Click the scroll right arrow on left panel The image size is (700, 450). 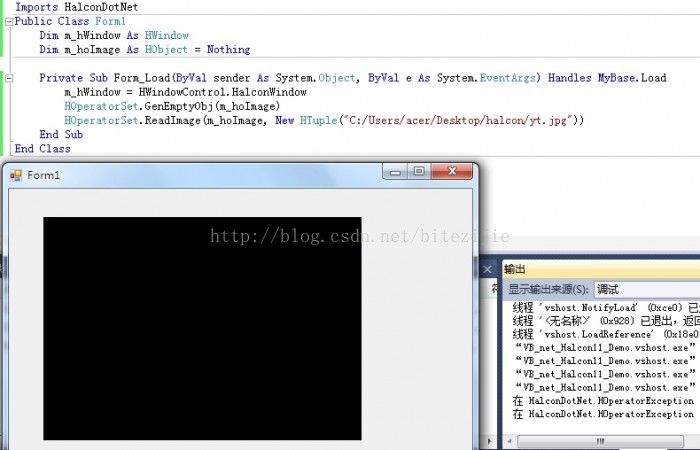[489, 442]
